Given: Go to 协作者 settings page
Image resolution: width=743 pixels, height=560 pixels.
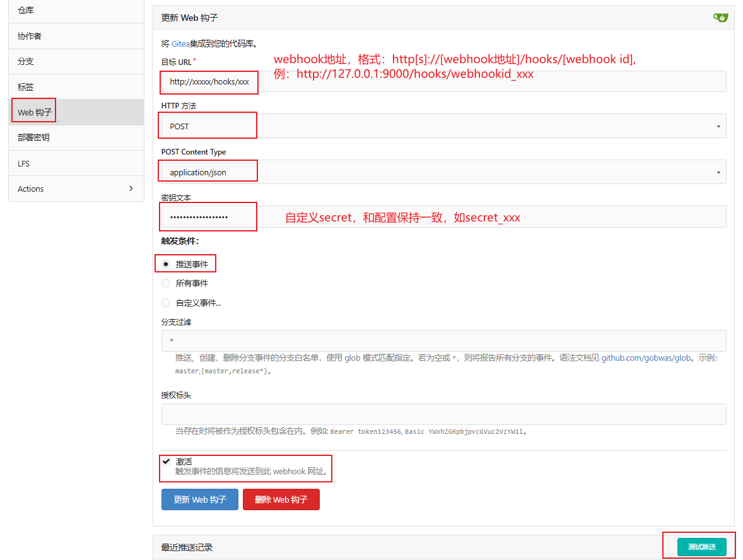Looking at the screenshot, I should [76, 37].
